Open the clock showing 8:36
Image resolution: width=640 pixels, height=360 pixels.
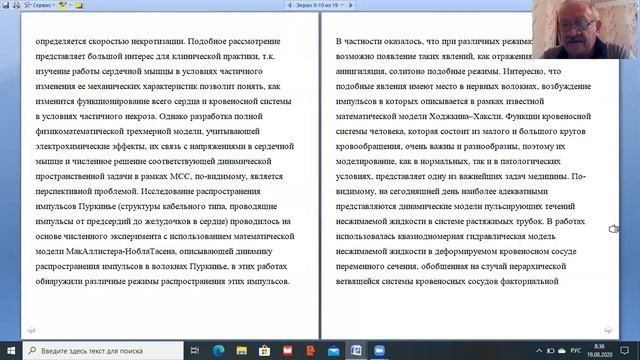tap(600, 351)
